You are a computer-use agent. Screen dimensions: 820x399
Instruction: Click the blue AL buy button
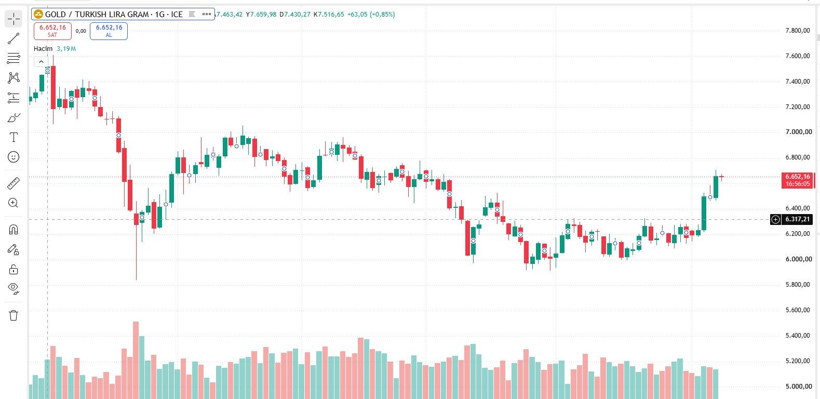[x=109, y=31]
